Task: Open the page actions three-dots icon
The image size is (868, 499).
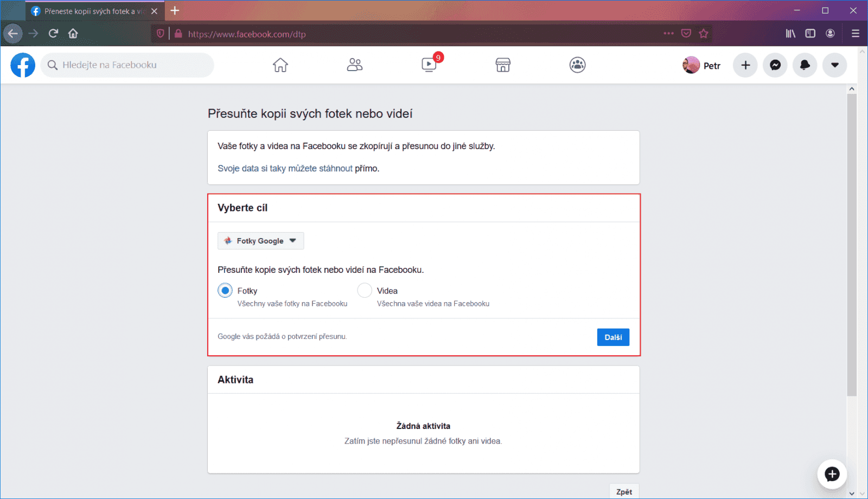Action: pyautogui.click(x=668, y=34)
